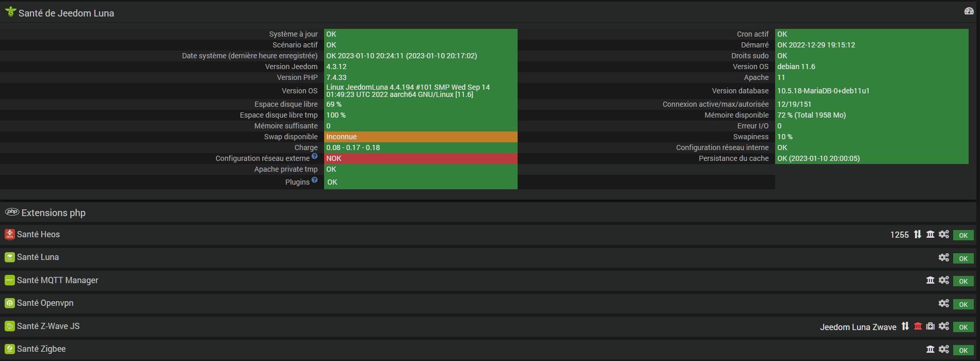Click the Santé Z-Wave JS OK badge
Image resolution: width=980 pixels, height=361 pixels.
[x=963, y=327]
